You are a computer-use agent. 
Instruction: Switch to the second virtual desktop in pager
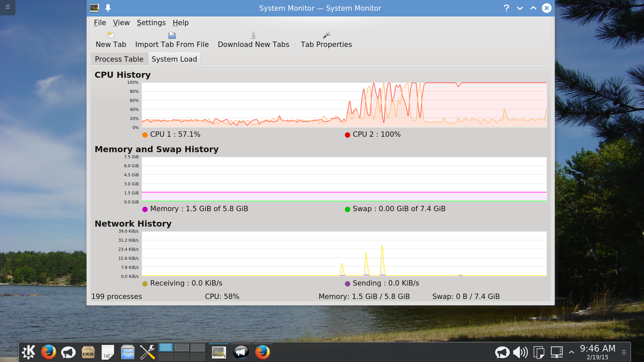click(x=181, y=347)
